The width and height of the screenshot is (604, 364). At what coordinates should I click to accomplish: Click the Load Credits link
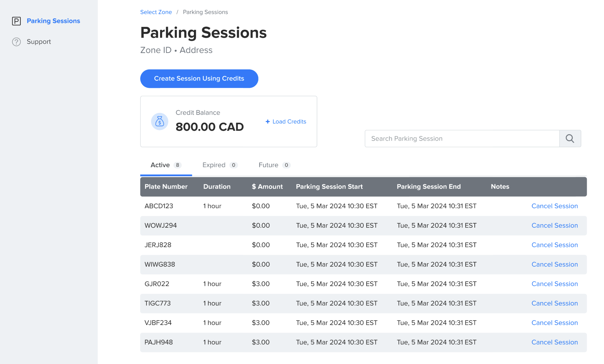point(289,122)
